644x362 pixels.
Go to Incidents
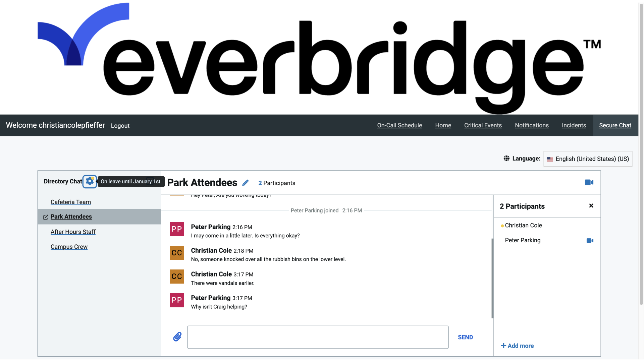point(574,125)
